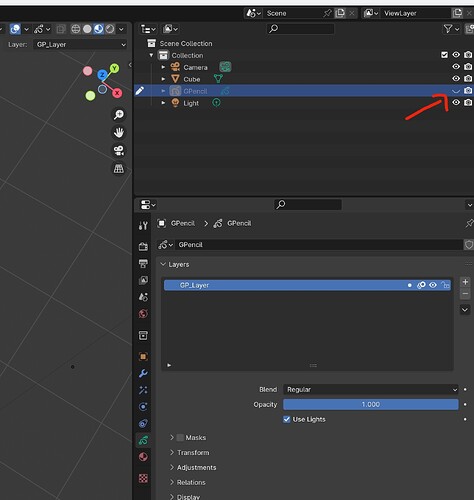This screenshot has height=500, width=474.
Task: Open the Scene properties tab
Action: pyautogui.click(x=143, y=297)
